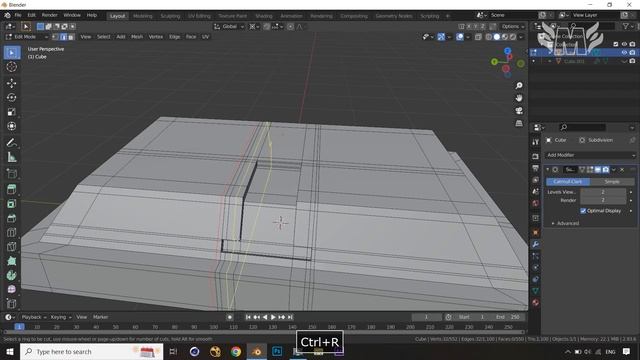Switch to Material Preview shading
The height and width of the screenshot is (360, 640).
pyautogui.click(x=505, y=37)
